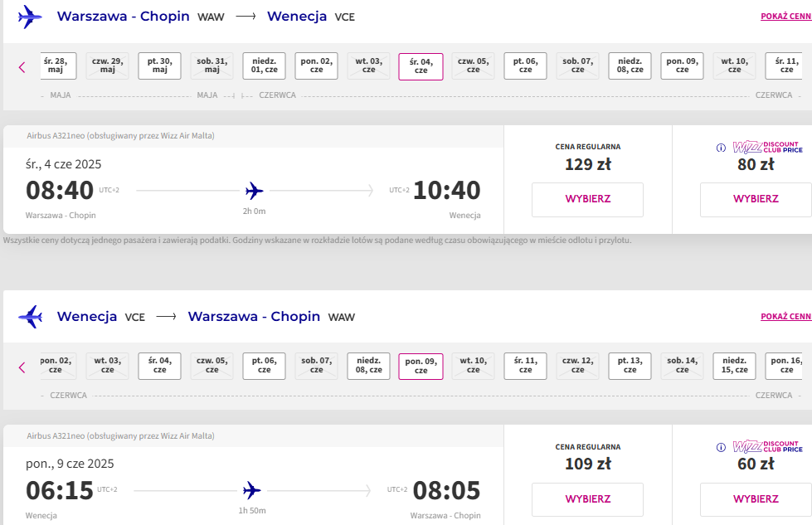Choose regular price 129 zł Wybierz button
812x525 pixels.
(588, 199)
